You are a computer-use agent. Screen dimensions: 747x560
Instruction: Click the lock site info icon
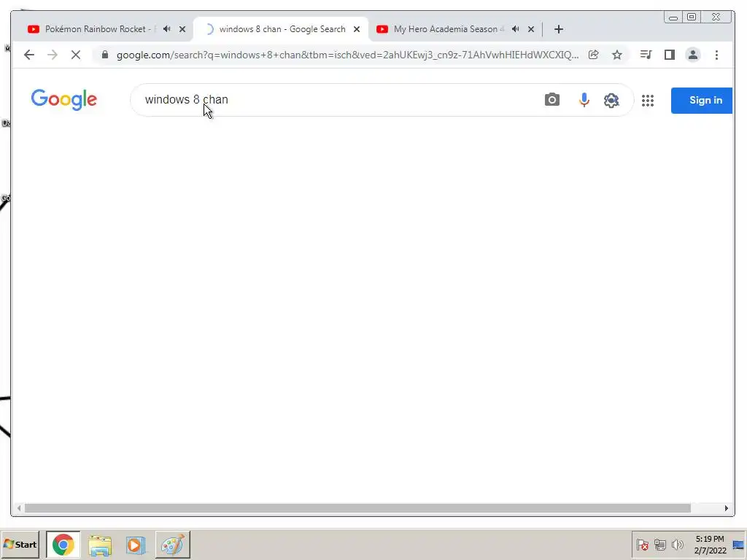(105, 54)
